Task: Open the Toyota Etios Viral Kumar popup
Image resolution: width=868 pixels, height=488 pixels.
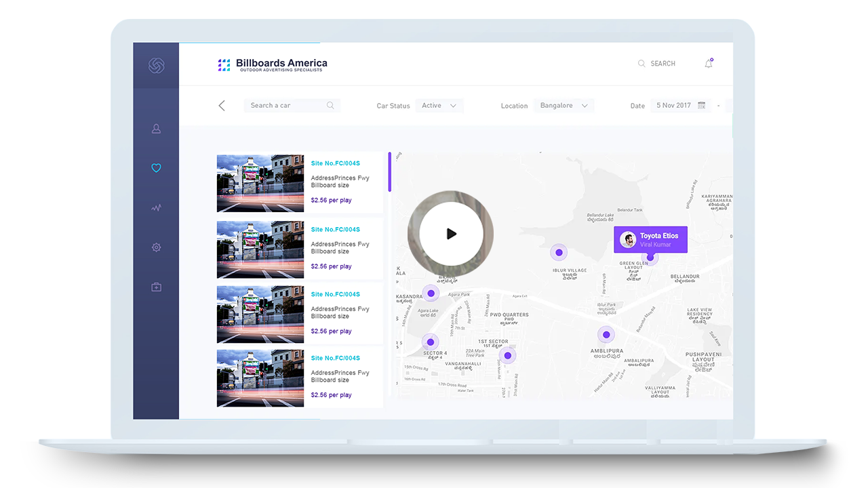Action: point(650,239)
